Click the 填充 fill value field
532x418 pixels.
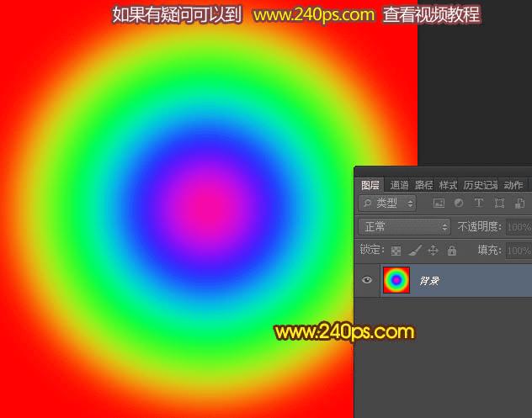519,251
